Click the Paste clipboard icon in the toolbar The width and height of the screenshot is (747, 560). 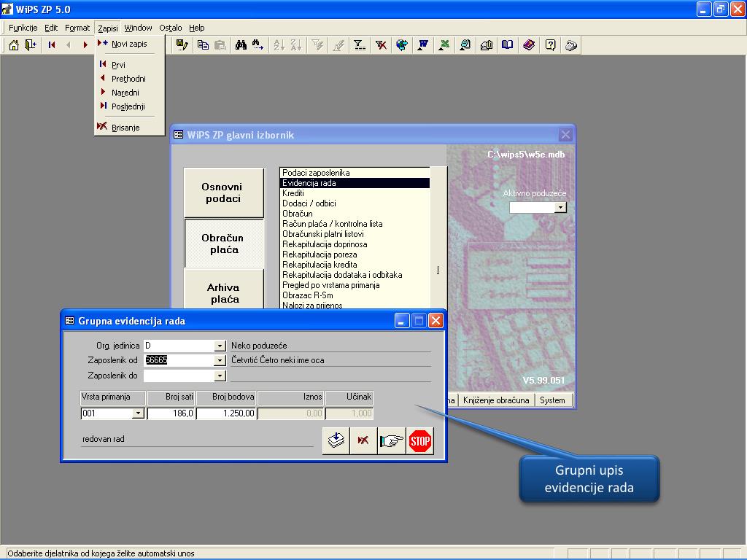point(220,45)
